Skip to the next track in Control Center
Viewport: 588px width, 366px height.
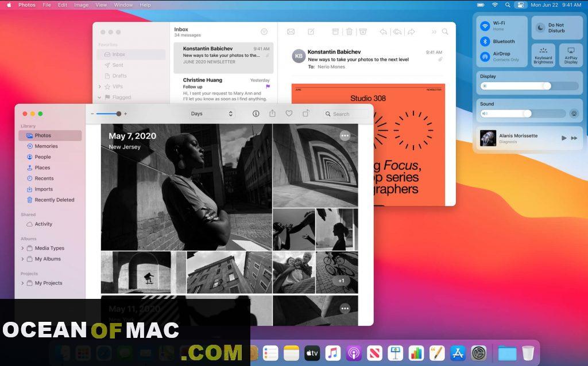coord(574,138)
